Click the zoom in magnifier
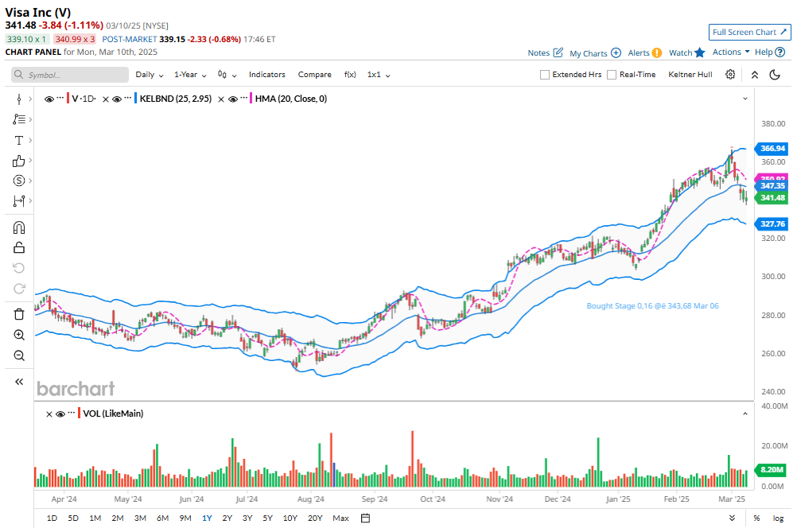The height and width of the screenshot is (532, 797). coord(19,335)
